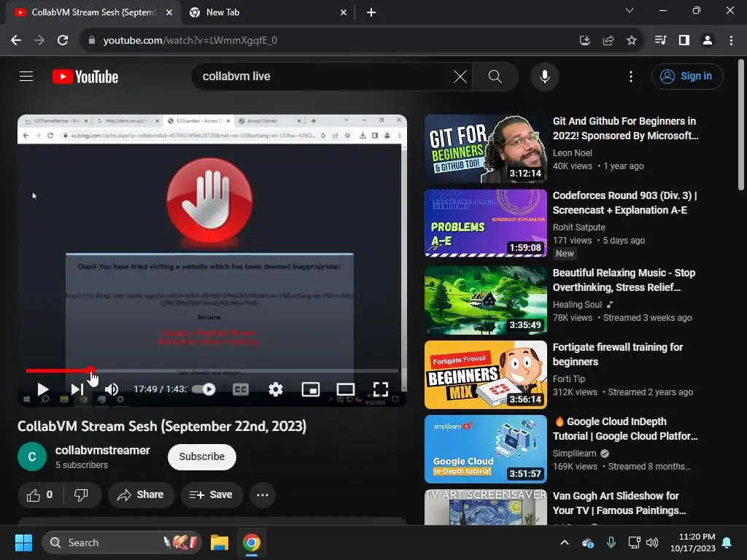Like the video
Screen dimensions: 747x560
coord(41,495)
